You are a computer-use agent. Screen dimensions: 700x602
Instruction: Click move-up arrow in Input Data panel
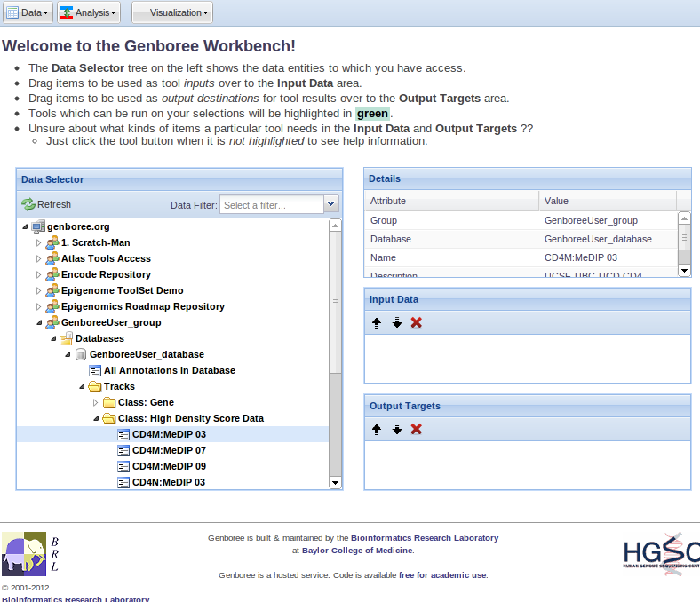click(377, 322)
